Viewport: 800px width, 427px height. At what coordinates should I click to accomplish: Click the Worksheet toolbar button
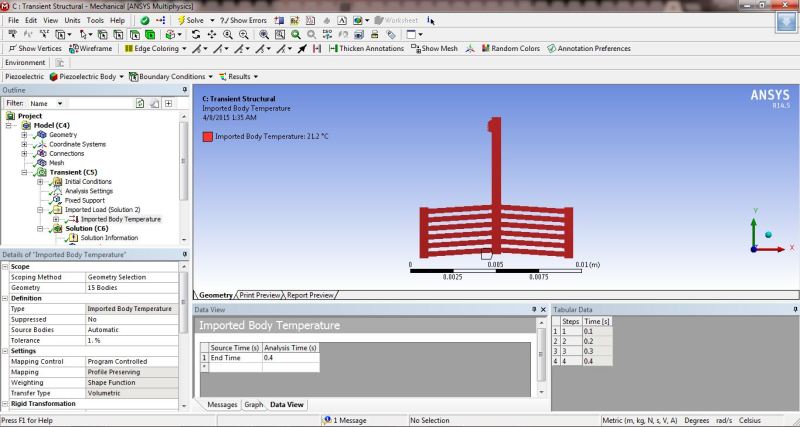396,20
